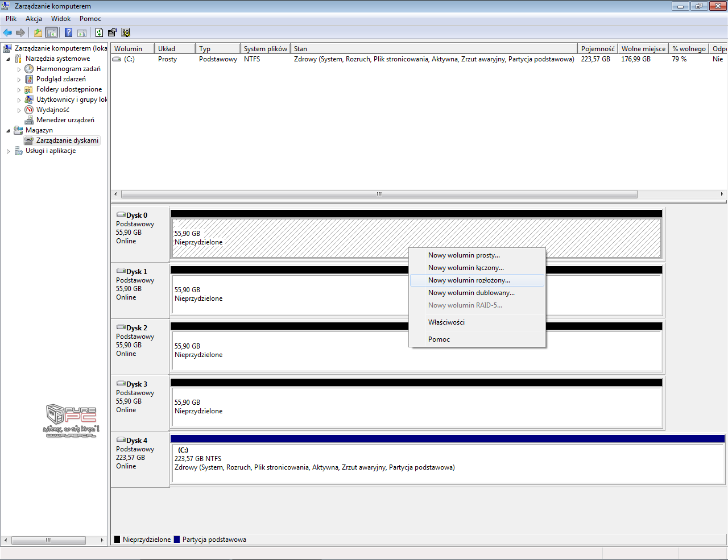Select the 176,99 GB free space cell

636,59
